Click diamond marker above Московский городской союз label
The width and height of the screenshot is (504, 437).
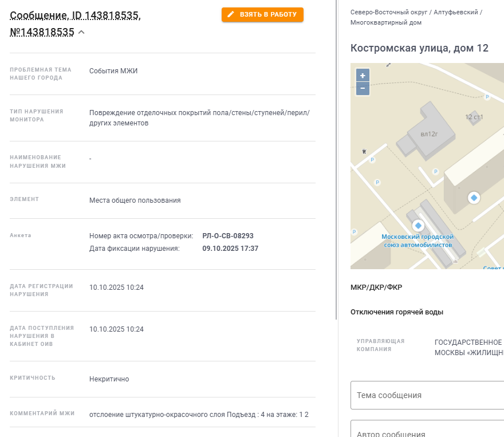(418, 225)
